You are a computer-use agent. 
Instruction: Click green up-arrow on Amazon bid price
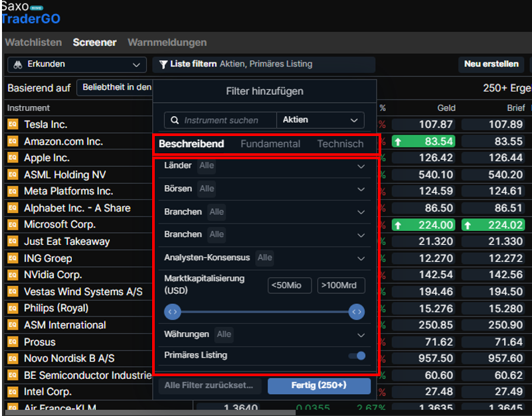398,141
